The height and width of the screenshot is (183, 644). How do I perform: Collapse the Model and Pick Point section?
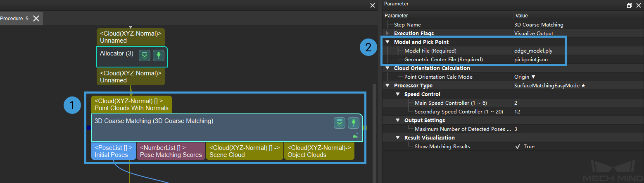coord(387,42)
